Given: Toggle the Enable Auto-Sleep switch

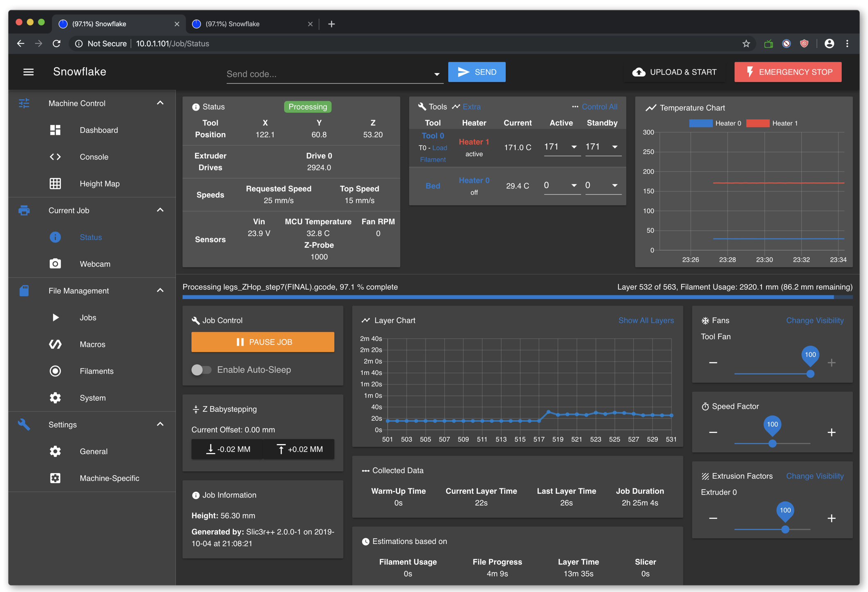Looking at the screenshot, I should (201, 370).
